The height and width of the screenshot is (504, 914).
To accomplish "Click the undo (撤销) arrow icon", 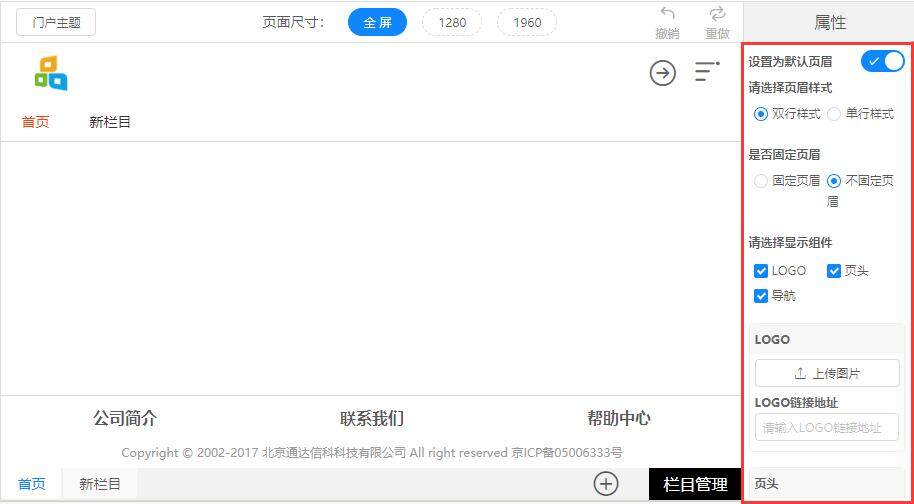I will (x=667, y=14).
